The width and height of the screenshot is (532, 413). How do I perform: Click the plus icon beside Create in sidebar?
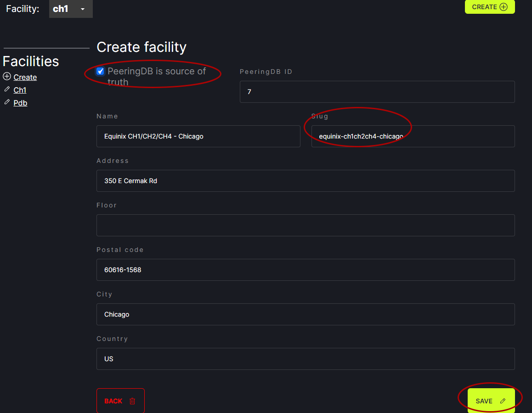pyautogui.click(x=7, y=77)
